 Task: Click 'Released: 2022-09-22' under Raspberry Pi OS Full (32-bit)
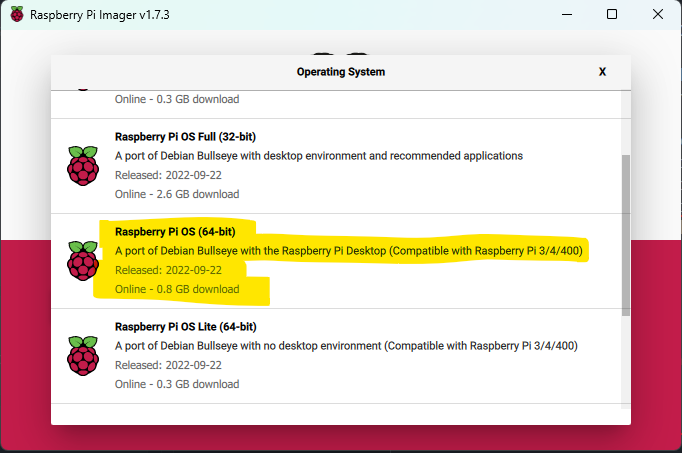coord(168,175)
